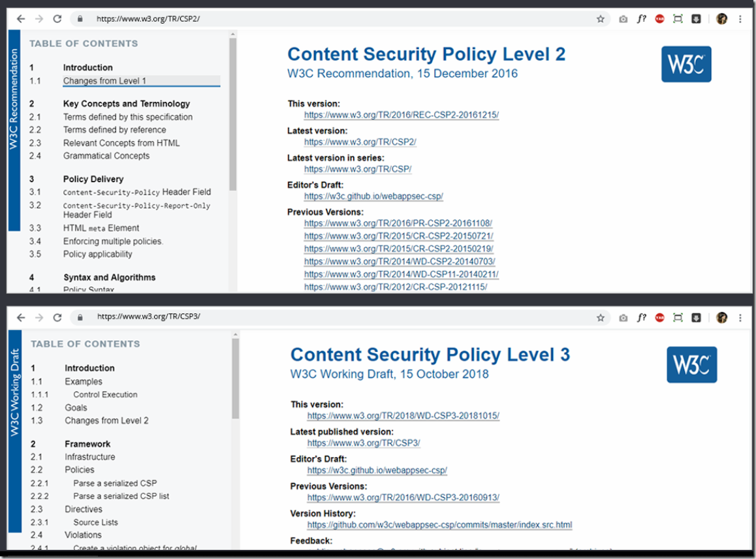Open Latest version in series TR/CSP/ link
The image size is (756, 559).
(358, 168)
